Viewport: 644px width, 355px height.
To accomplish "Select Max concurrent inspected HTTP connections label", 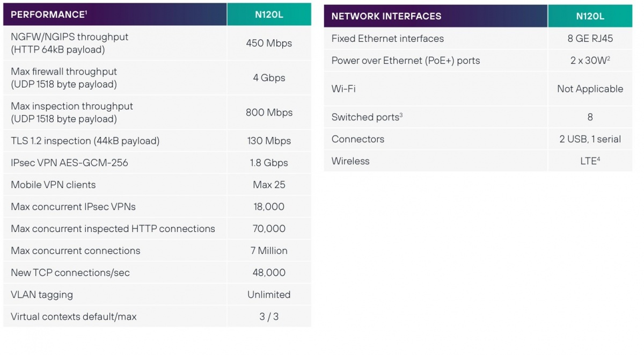I will pos(113,229).
